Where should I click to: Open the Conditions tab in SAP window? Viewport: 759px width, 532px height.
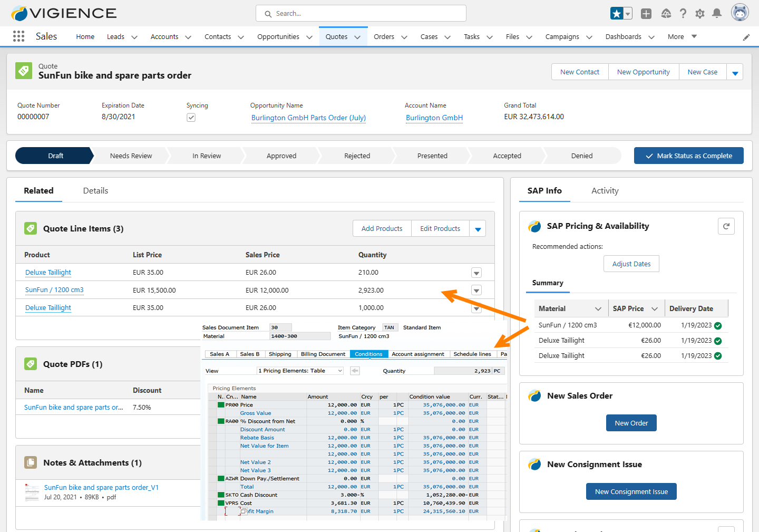tap(368, 354)
